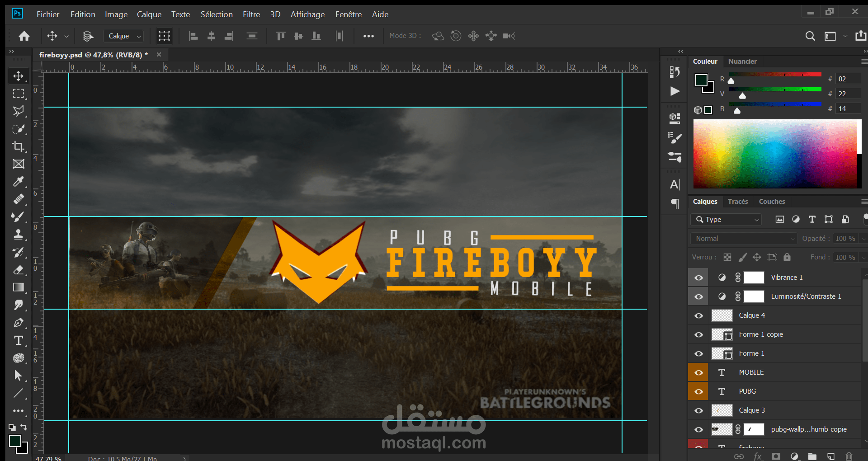
Task: Switch to the Tracés tab
Action: click(x=738, y=202)
